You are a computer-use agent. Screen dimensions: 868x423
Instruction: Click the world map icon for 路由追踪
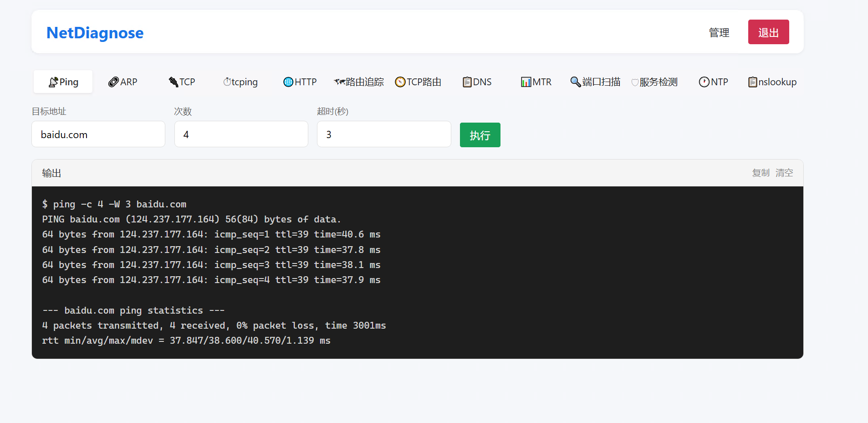(x=339, y=82)
